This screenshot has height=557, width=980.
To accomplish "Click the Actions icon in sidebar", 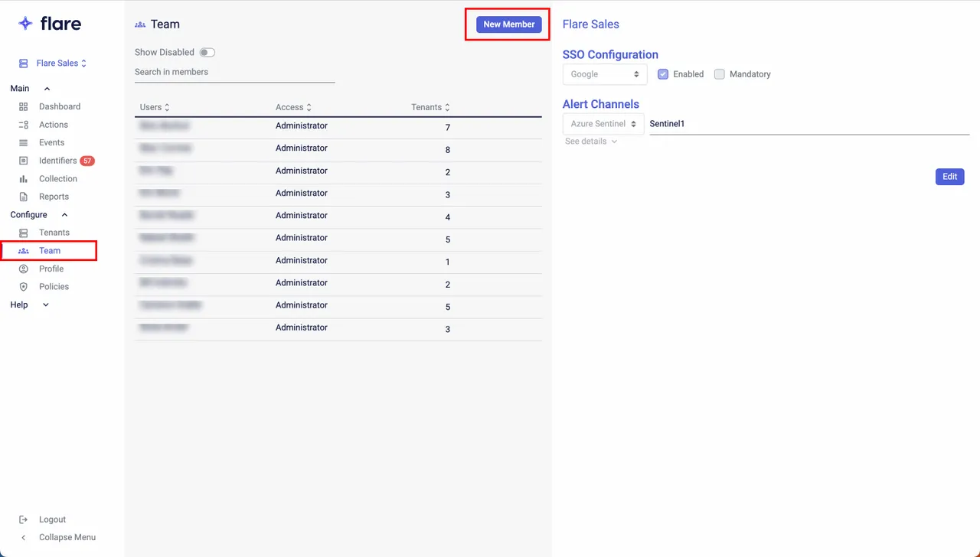I will tap(23, 125).
